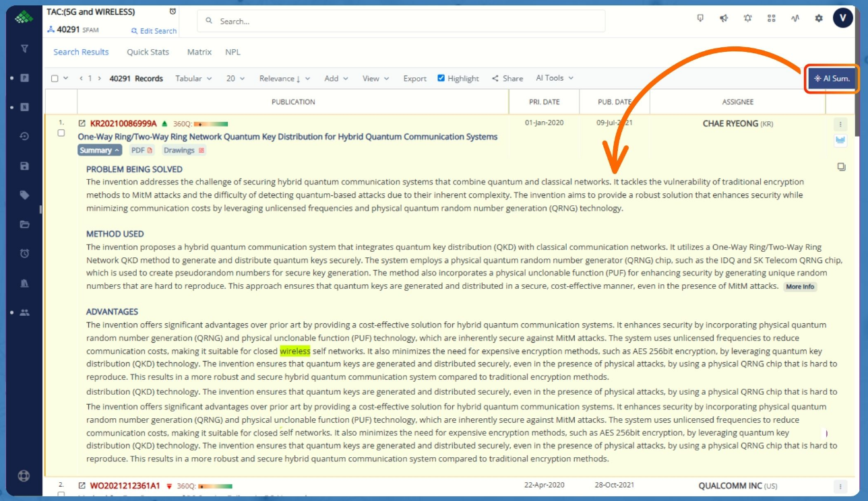Open the folder icon in the sidebar
Screen dimensions: 868x501
click(x=24, y=224)
